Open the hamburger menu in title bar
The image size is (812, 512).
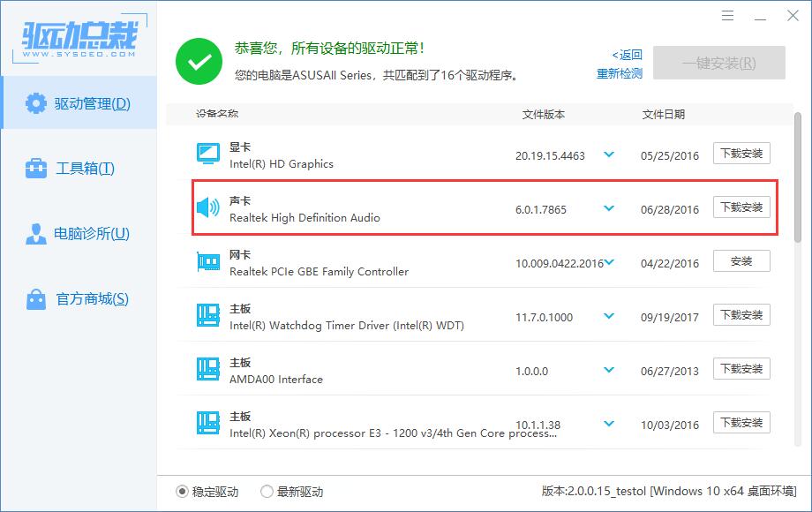727,16
